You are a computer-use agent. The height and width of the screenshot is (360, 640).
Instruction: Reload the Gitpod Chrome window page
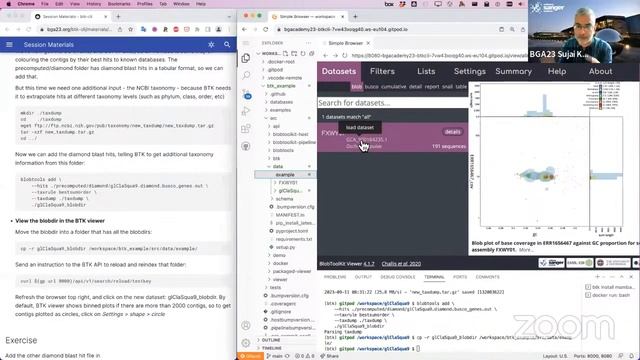(266, 29)
